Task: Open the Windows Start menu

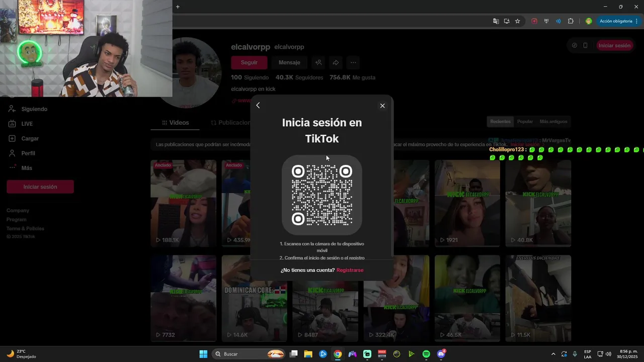Action: pyautogui.click(x=203, y=354)
